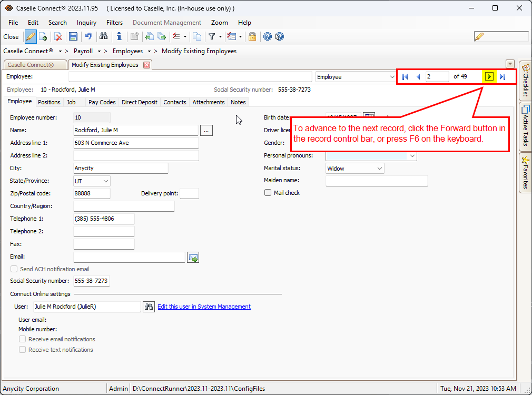
Task: Expand the Caselle Connect breadcrumb arrow
Action: [60, 51]
